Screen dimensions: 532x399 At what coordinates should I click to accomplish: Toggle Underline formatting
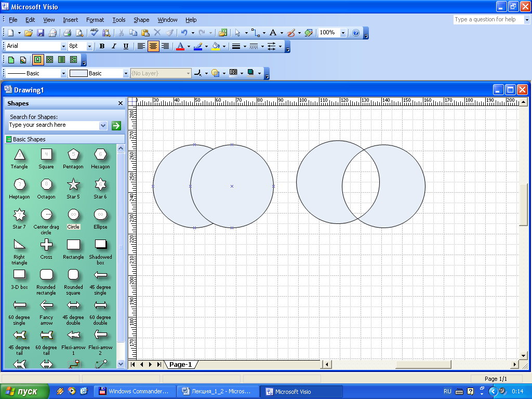(x=126, y=46)
